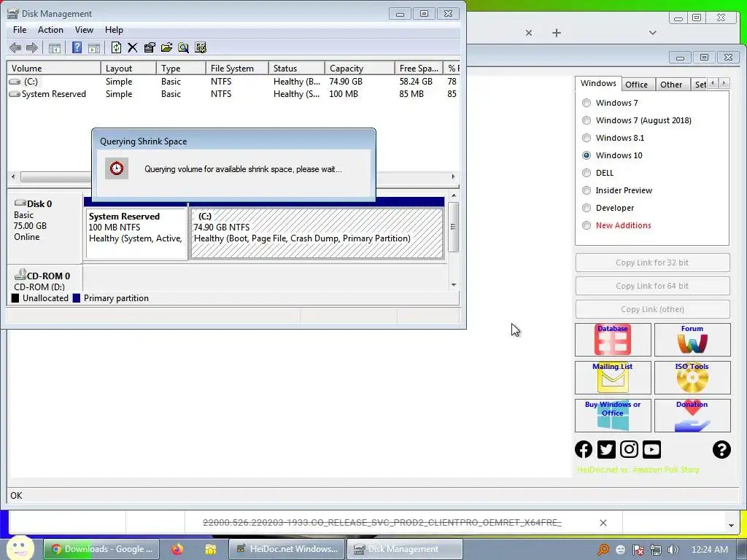Image resolution: width=747 pixels, height=560 pixels.
Task: Select the System Reserved row in volume list
Action: 233,94
